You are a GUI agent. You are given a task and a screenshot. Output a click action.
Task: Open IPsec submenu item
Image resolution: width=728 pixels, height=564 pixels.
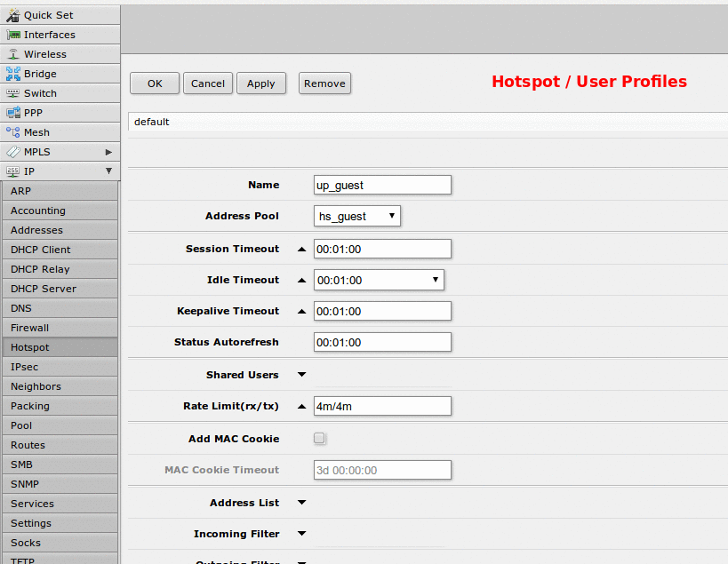click(60, 367)
